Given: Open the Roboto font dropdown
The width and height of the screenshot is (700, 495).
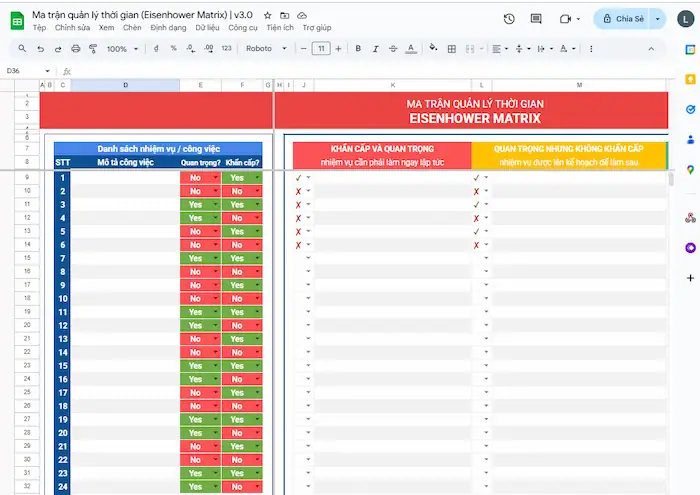Looking at the screenshot, I should tap(264, 48).
